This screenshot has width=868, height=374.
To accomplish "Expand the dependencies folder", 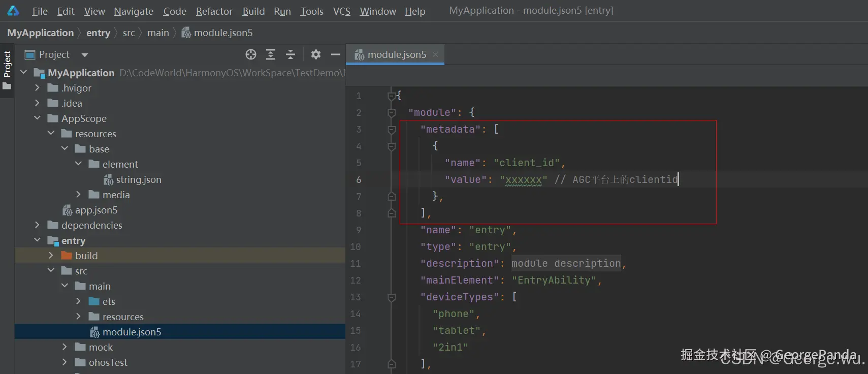I will [x=37, y=225].
